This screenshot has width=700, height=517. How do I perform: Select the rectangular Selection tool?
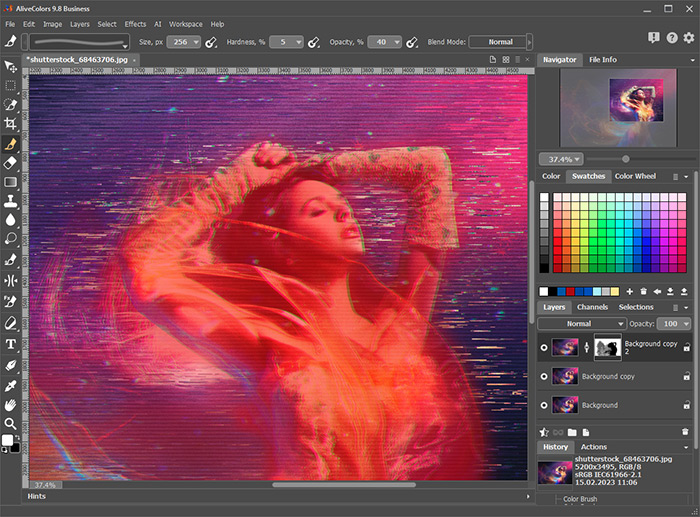pyautogui.click(x=10, y=86)
